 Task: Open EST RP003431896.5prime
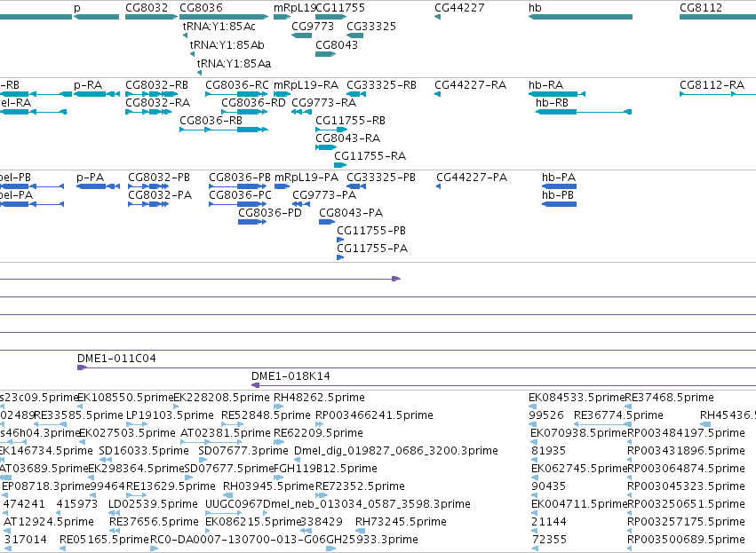pos(686,451)
